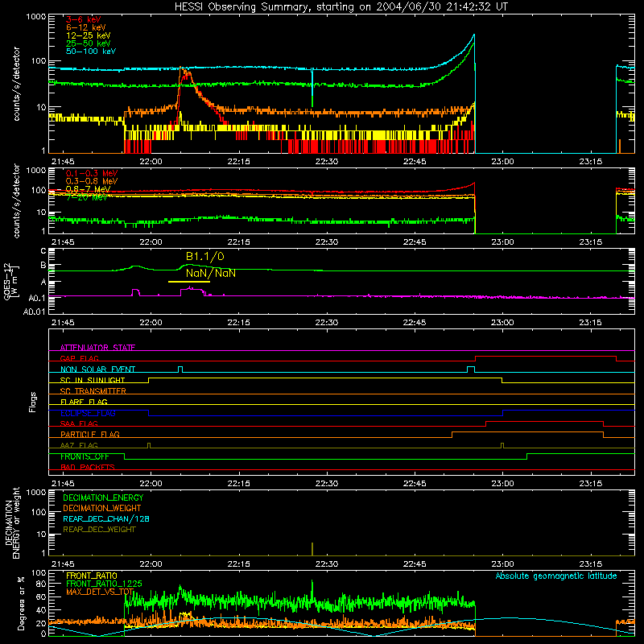Select the 3-6 keV legend label
The height and width of the screenshot is (644, 644).
click(x=83, y=19)
